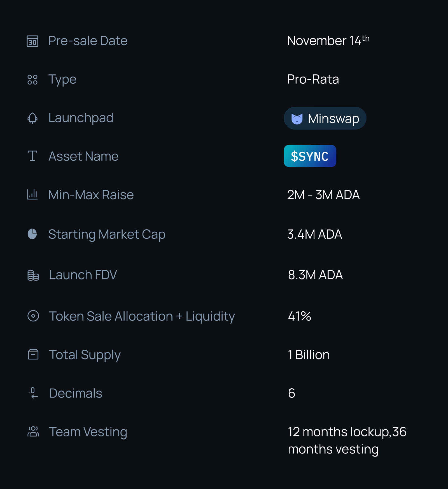The width and height of the screenshot is (448, 489).
Task: Click the box icon beside Total Supply
Action: coord(33,354)
